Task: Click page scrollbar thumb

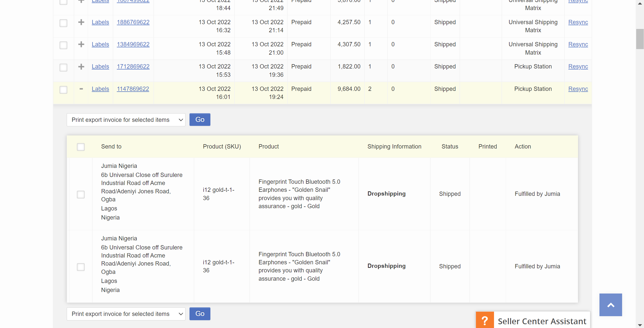Action: [640, 39]
